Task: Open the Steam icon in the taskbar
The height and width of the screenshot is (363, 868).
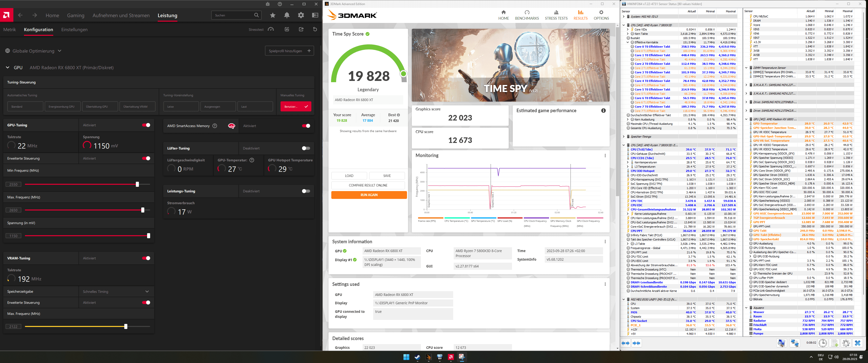Action: 417,357
